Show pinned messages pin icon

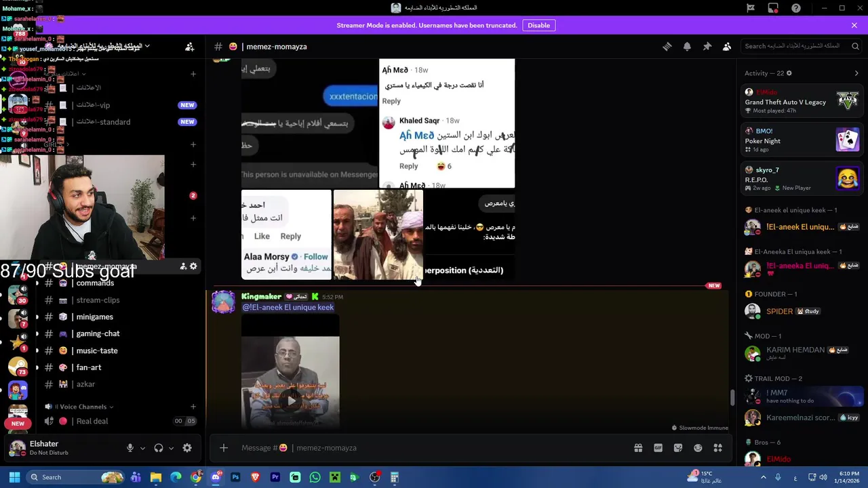point(707,46)
